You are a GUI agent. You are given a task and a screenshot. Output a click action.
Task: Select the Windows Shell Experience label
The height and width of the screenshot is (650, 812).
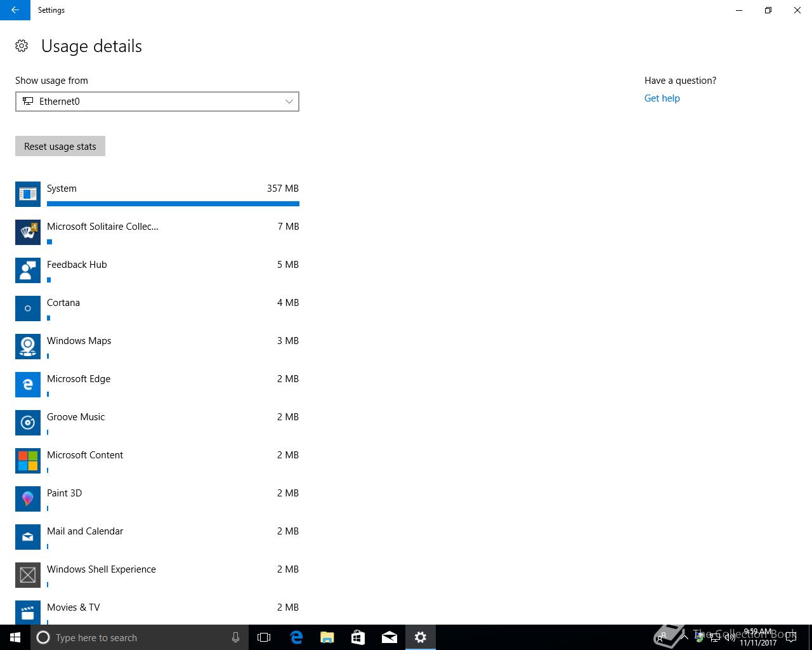tap(101, 569)
